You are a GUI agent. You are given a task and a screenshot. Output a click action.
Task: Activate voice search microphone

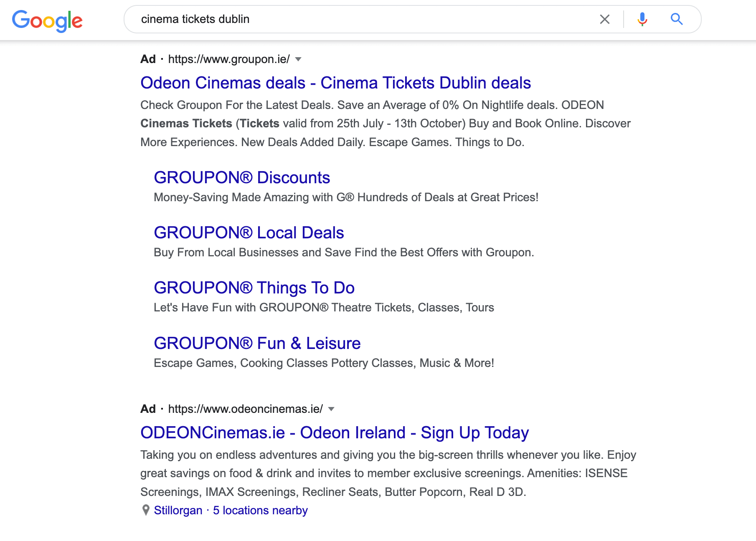(x=642, y=19)
